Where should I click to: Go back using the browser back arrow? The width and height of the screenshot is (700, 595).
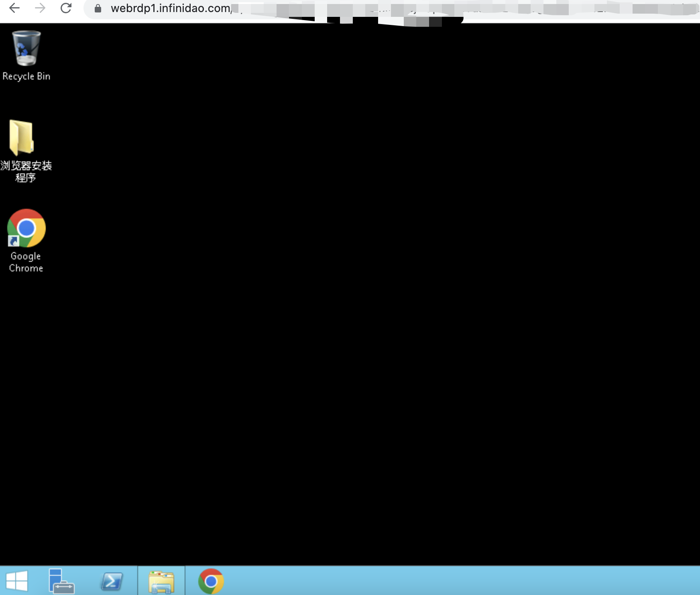coord(14,8)
